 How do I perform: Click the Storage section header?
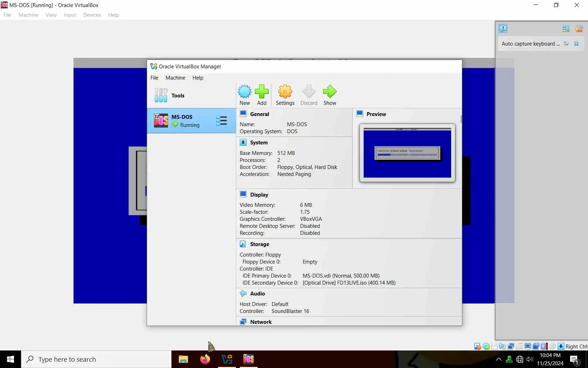[259, 244]
